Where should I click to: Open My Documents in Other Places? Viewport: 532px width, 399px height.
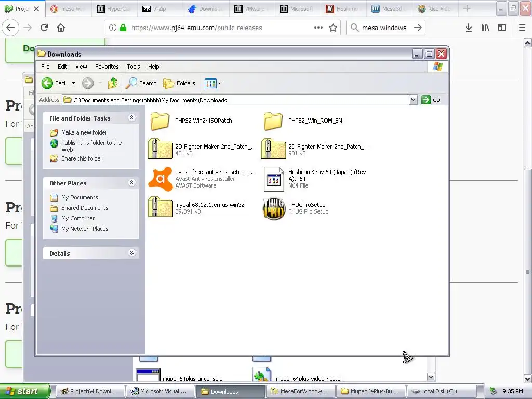[x=79, y=197]
